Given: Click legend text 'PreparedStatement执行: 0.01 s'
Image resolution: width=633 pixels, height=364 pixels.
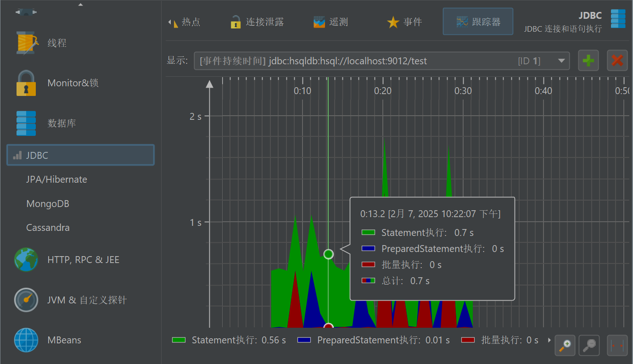Looking at the screenshot, I should click(x=383, y=340).
